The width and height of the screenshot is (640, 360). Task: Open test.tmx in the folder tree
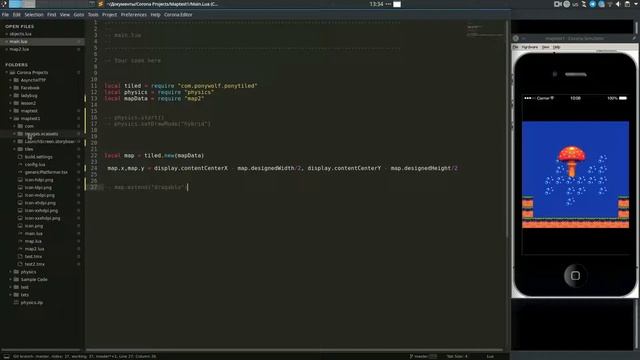[x=33, y=257]
